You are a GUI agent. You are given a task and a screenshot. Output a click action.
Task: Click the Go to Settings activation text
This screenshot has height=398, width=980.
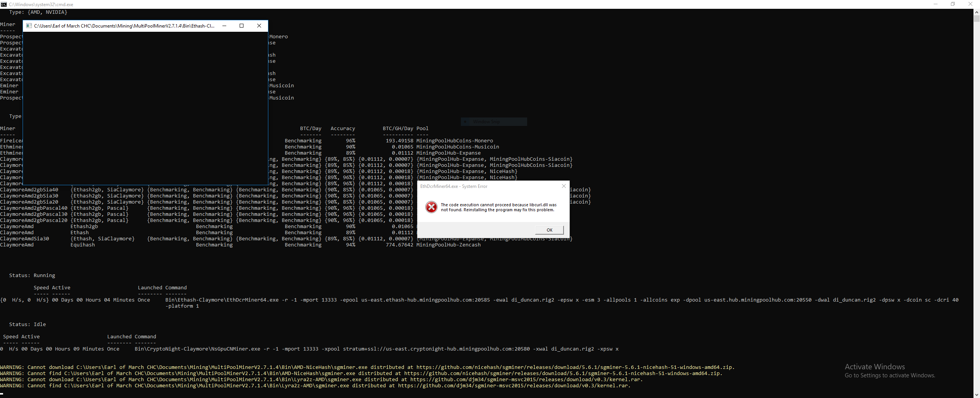[x=890, y=375]
